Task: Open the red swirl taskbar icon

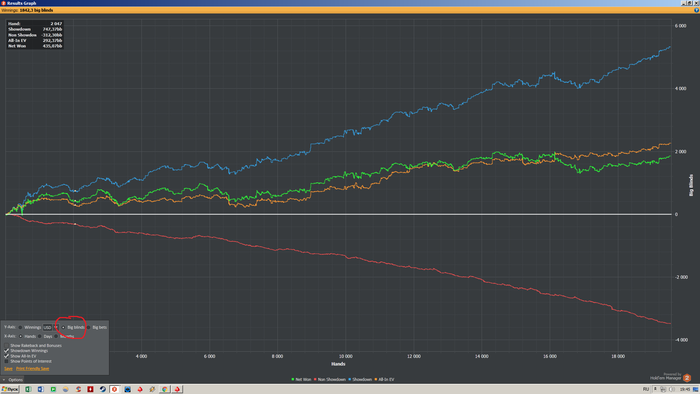Action: tap(78, 389)
